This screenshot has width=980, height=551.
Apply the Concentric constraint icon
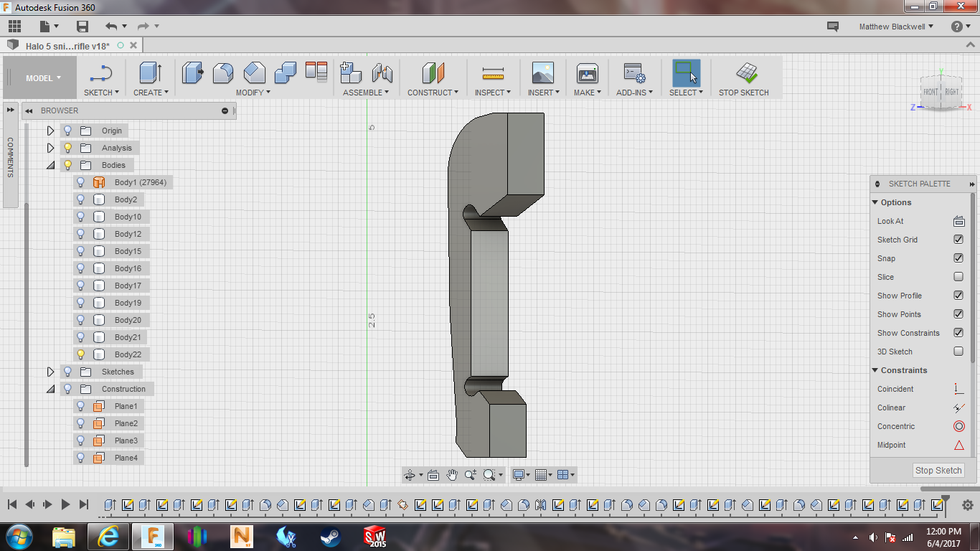click(x=958, y=426)
